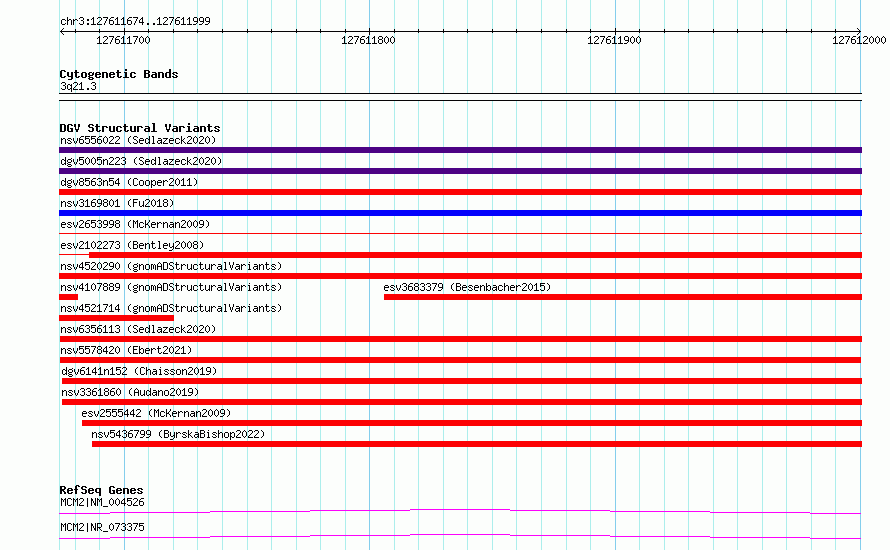The height and width of the screenshot is (550, 890).
Task: Click the purple bar under nsv6556022
Action: [460, 150]
